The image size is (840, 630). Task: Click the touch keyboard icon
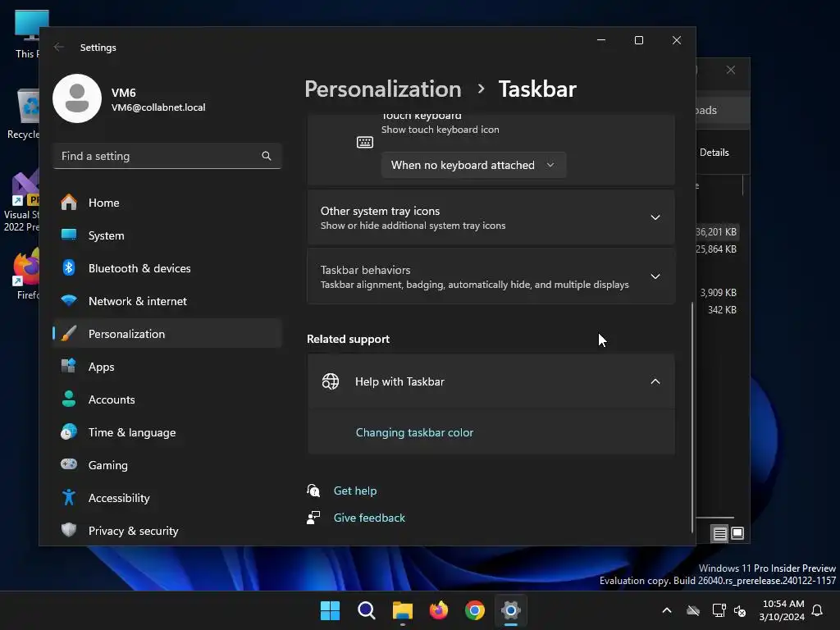[365, 142]
